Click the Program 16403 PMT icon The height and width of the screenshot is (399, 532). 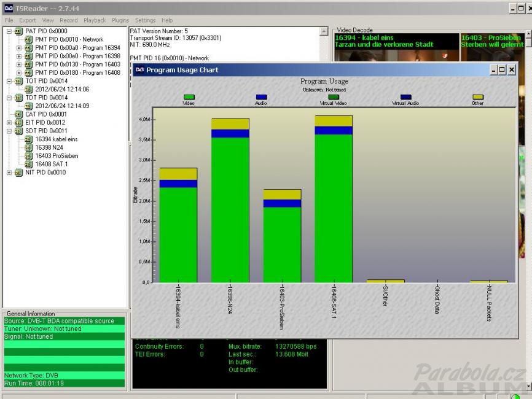coord(29,64)
